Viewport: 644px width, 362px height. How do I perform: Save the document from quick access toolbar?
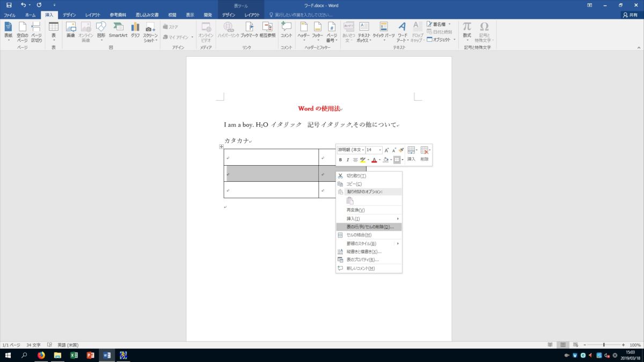9,5
